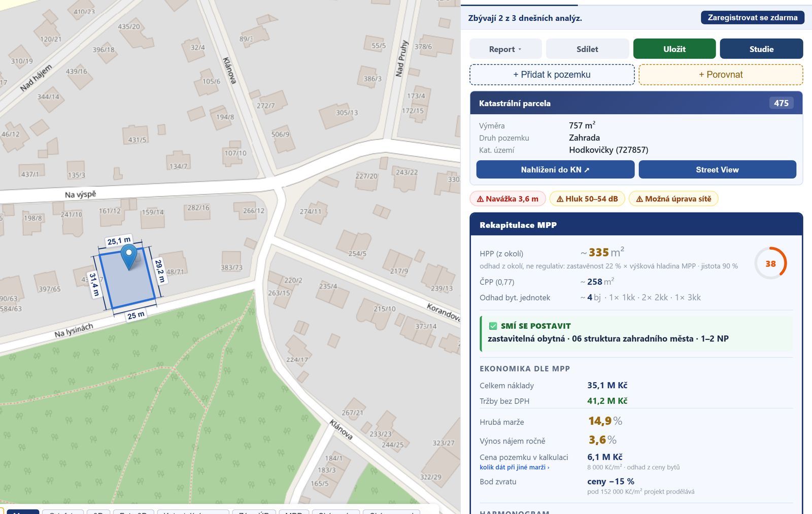Click Zaregistrovat se zdarma

(753, 17)
